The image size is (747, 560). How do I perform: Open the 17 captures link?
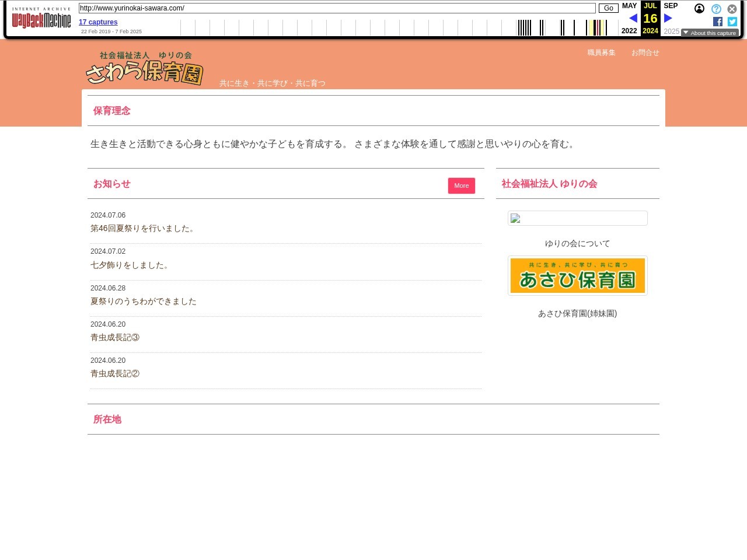pos(98,22)
